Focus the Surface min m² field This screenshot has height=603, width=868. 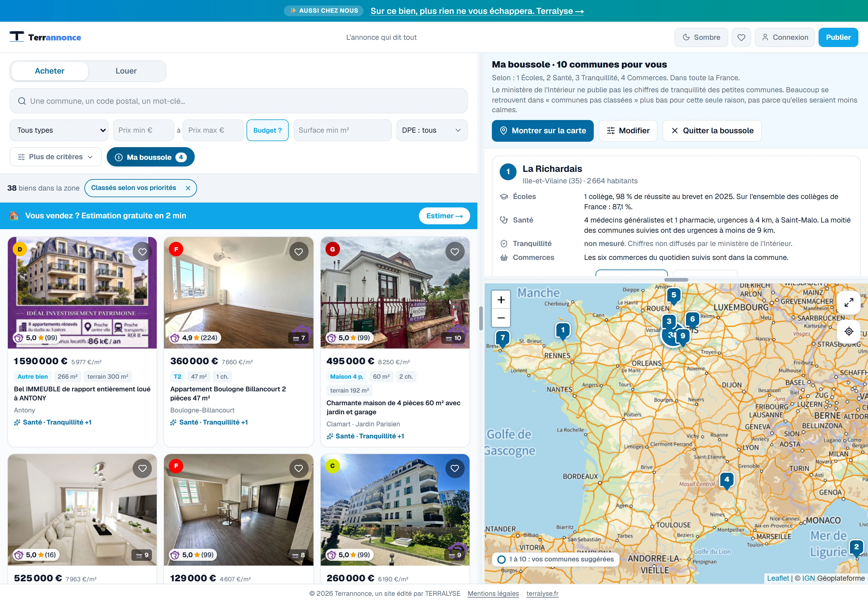pyautogui.click(x=342, y=130)
